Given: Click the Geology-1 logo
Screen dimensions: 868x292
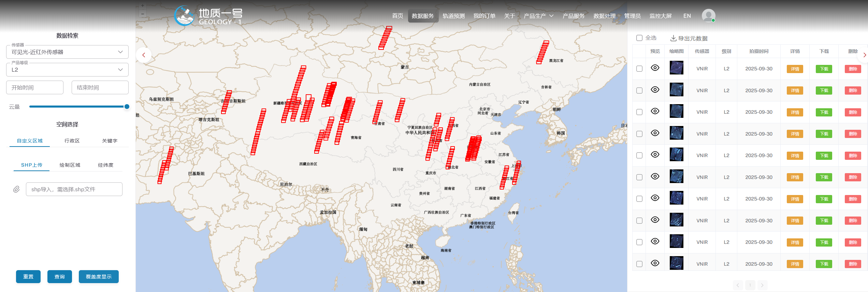Looking at the screenshot, I should (208, 16).
